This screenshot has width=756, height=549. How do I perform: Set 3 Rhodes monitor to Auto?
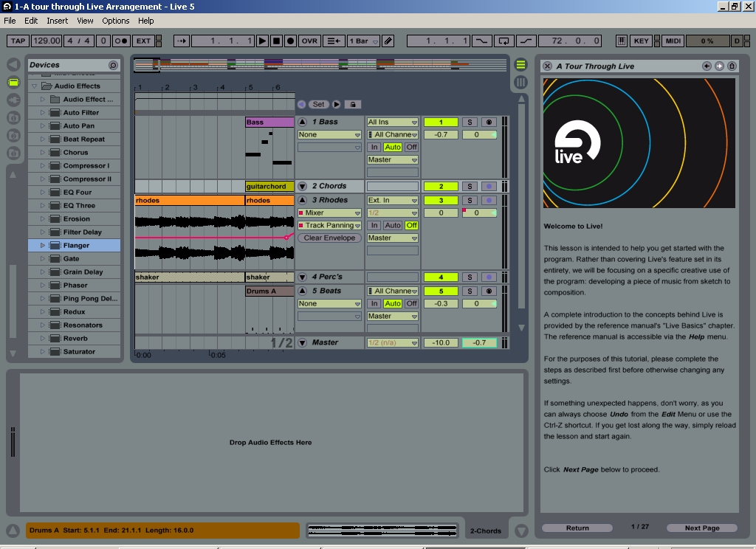click(x=393, y=225)
